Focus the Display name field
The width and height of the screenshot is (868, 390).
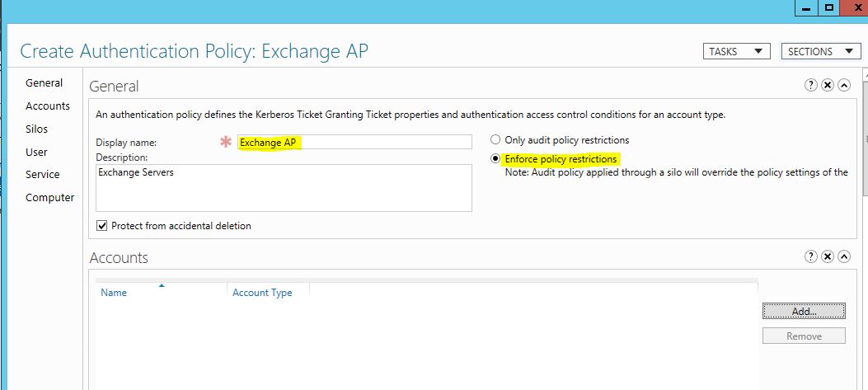[354, 142]
